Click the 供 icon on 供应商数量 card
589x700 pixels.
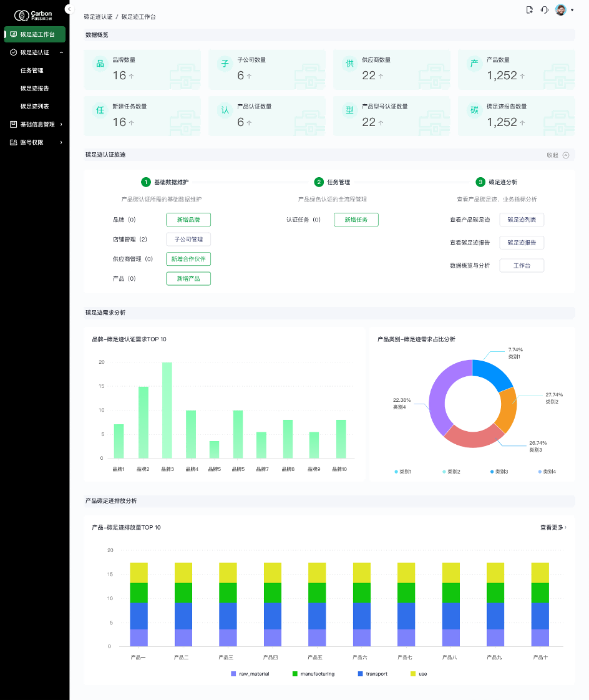[349, 64]
